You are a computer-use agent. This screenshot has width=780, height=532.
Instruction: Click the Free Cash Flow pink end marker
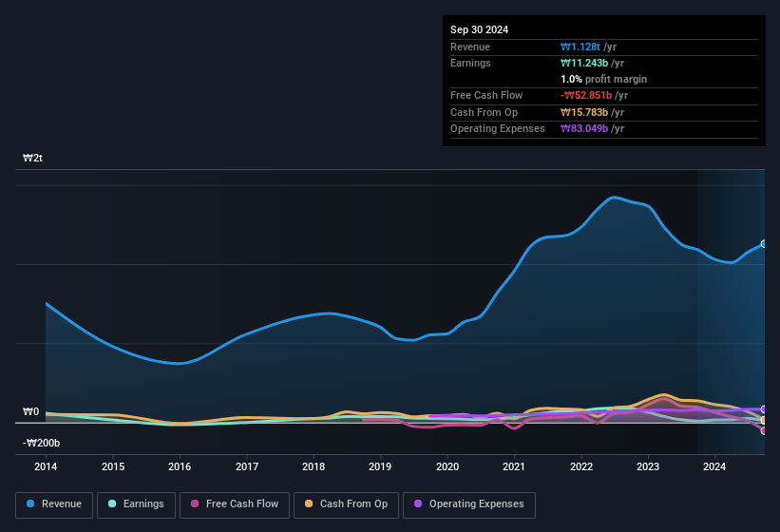[x=764, y=430]
